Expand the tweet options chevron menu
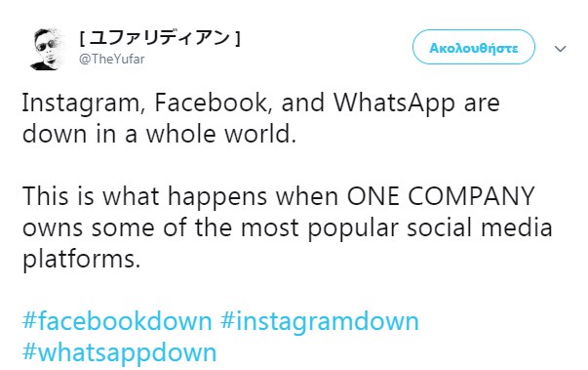Screen dimensions: 588x370 pos(561,49)
